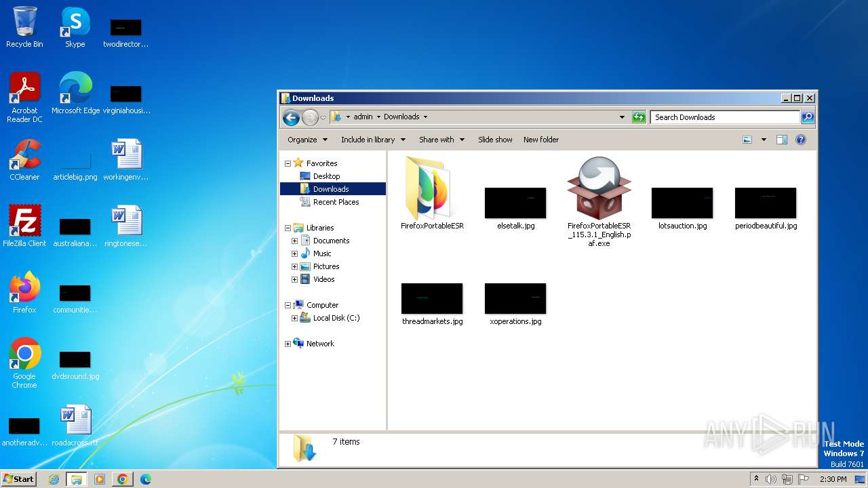The image size is (868, 488).
Task: Select the roadacross.rtf document on desktop
Action: [75, 426]
